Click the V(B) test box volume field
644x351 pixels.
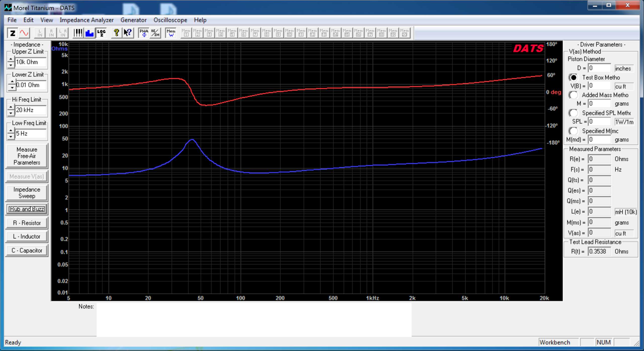600,86
